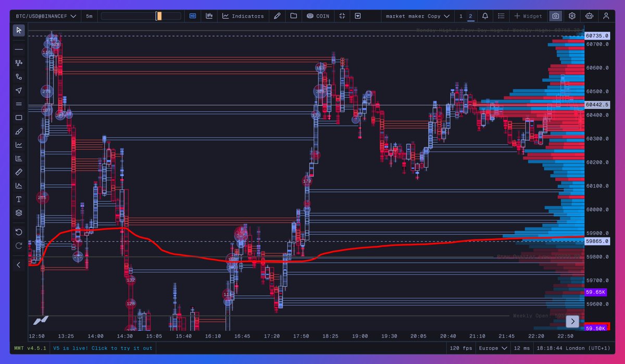Adjust the orange heatmap range slider handle
Image resolution: width=625 pixels, height=364 pixels.
pyautogui.click(x=159, y=16)
